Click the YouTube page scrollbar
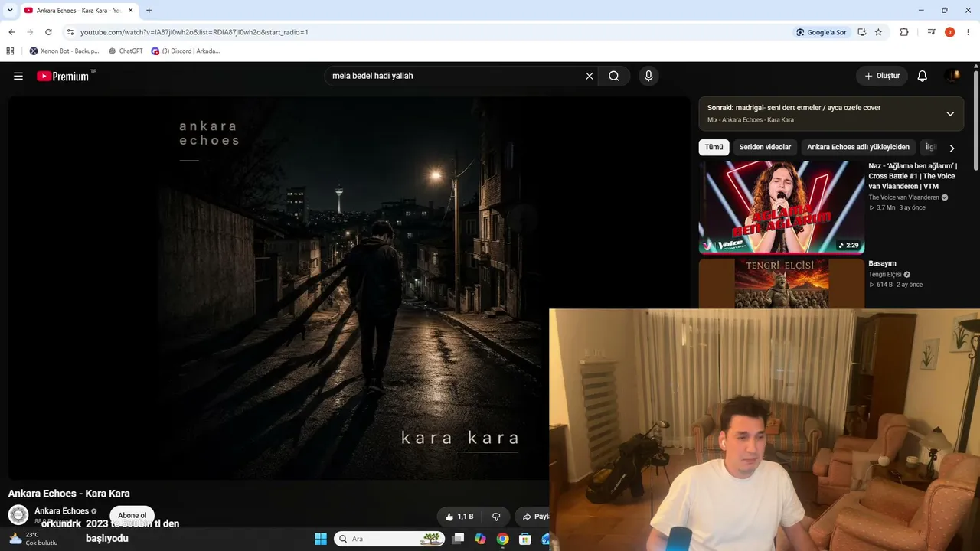Screen dimensions: 980x551 pyautogui.click(x=976, y=121)
